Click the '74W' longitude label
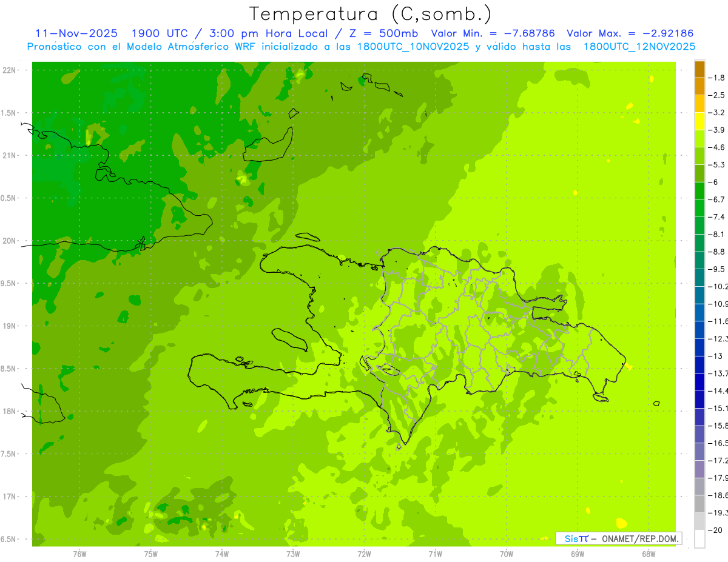Viewport: 728px width, 562px height. click(x=222, y=554)
